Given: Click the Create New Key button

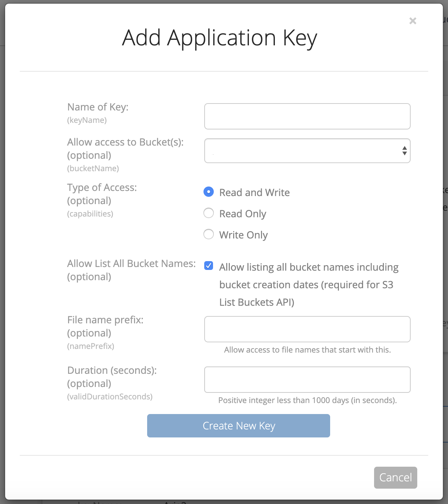Looking at the screenshot, I should coord(239,426).
